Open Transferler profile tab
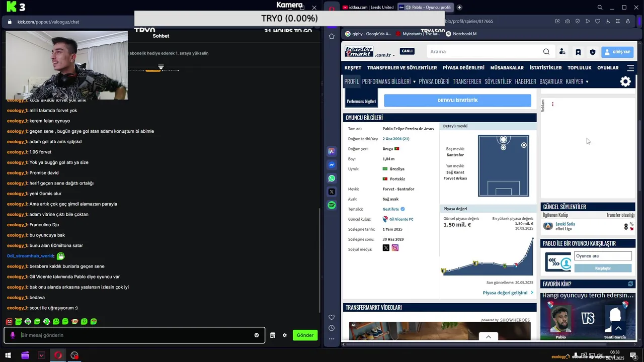The height and width of the screenshot is (362, 644). pos(467,81)
